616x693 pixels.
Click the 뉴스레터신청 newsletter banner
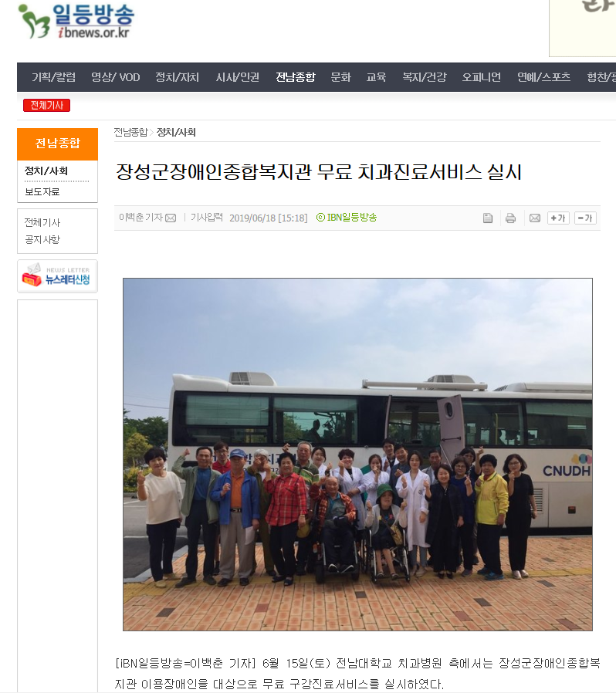(x=57, y=276)
